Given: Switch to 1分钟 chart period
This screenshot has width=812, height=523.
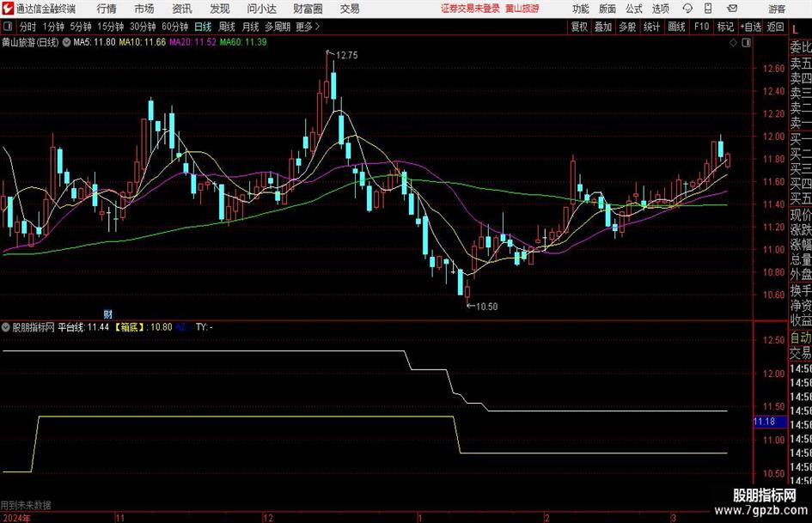Looking at the screenshot, I should pos(53,27).
